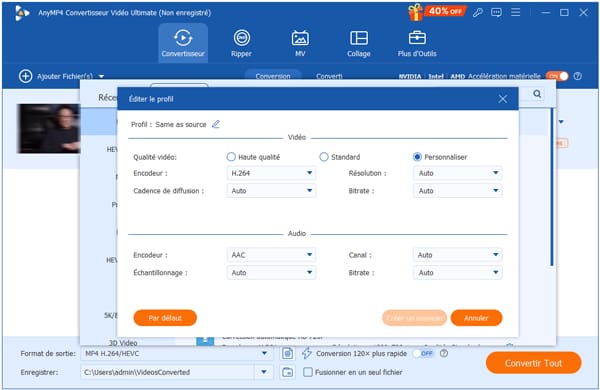Open the Résolution dropdown
This screenshot has width=600, height=390.
pyautogui.click(x=458, y=173)
